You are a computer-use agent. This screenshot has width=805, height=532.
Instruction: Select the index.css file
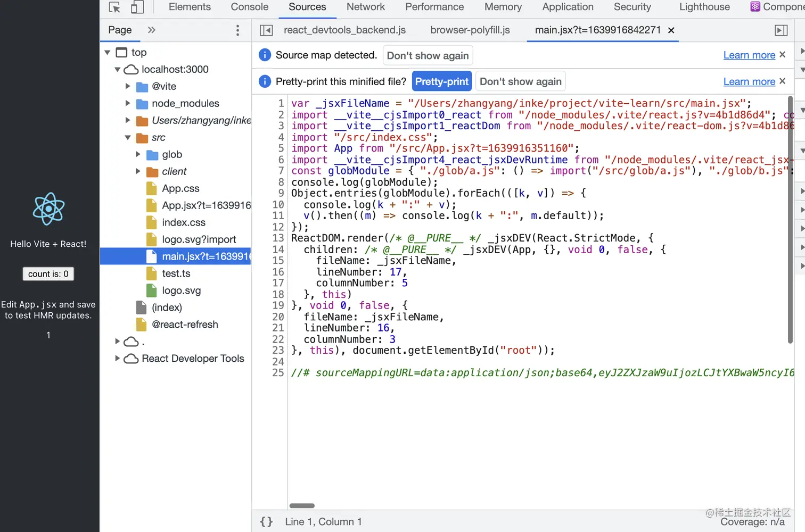tap(184, 222)
